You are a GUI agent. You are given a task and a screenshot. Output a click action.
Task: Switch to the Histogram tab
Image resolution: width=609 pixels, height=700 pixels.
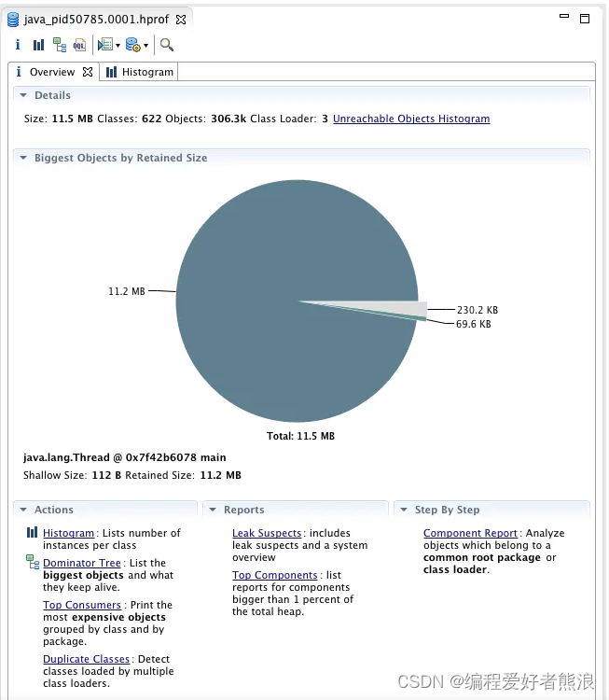point(139,72)
